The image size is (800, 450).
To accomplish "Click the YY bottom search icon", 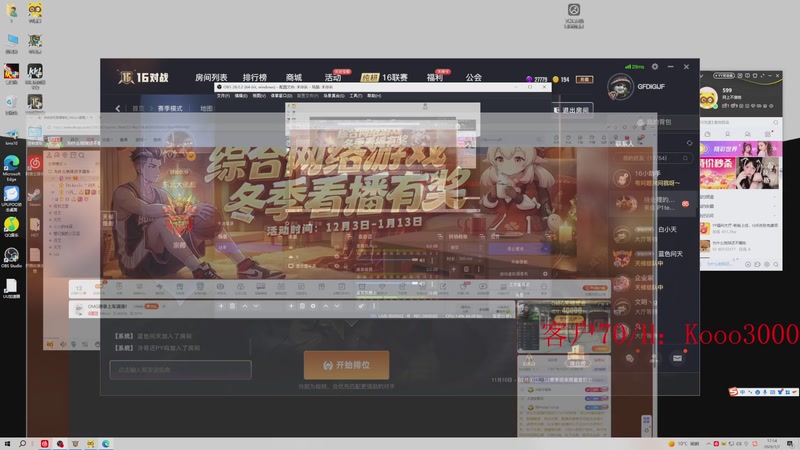I will [x=776, y=264].
